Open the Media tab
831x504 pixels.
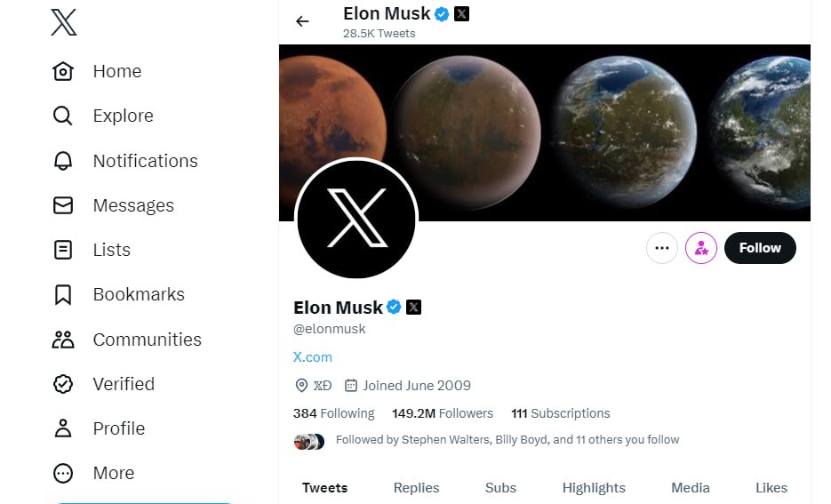pyautogui.click(x=690, y=488)
